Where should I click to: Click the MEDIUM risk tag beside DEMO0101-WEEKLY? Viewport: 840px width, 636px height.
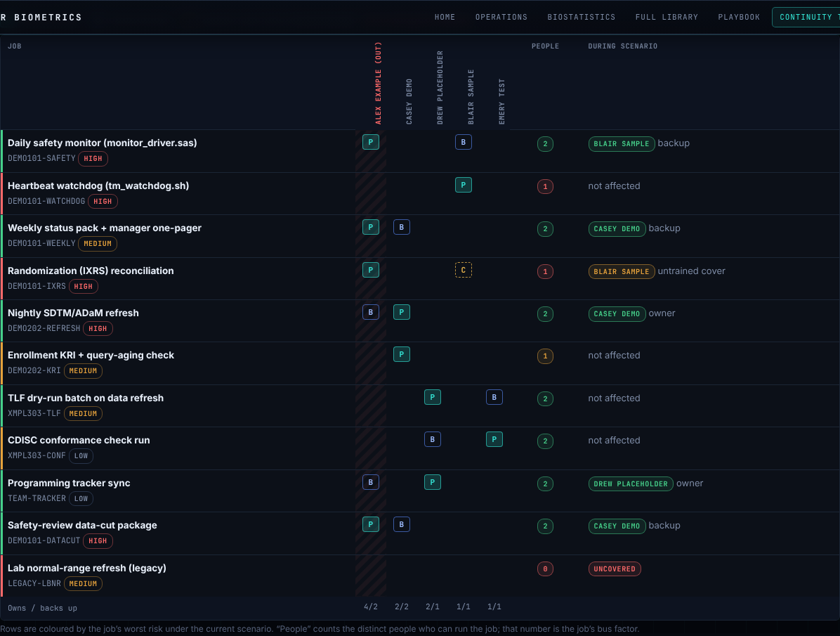tap(98, 243)
